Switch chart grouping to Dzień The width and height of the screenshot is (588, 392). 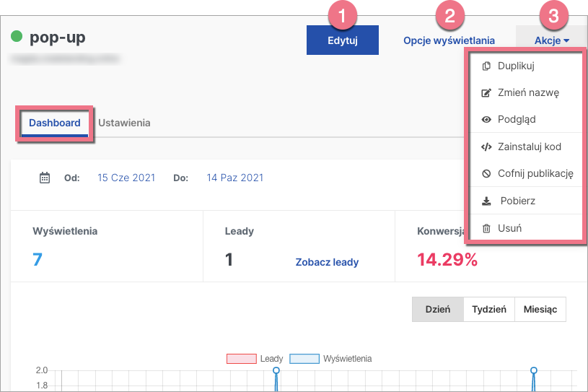(437, 309)
